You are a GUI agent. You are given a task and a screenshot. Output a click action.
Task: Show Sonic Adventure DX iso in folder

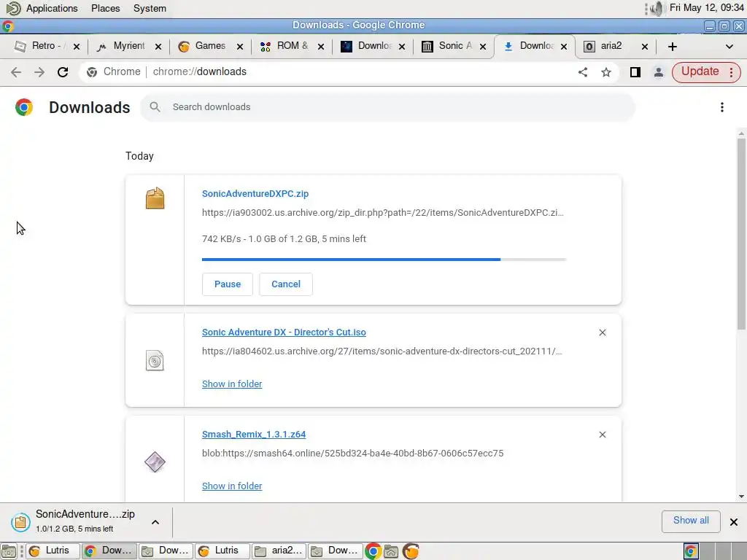pos(232,384)
